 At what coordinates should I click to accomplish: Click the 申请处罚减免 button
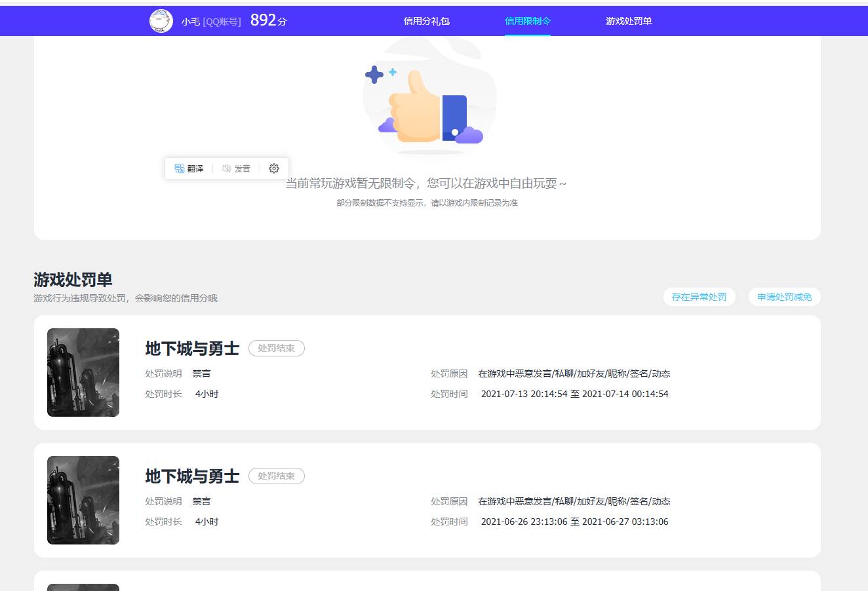(x=784, y=297)
